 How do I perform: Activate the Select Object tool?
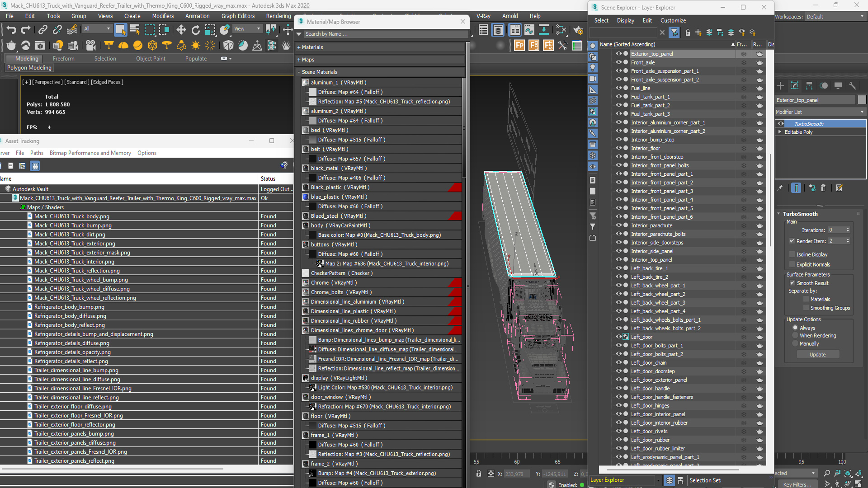120,30
